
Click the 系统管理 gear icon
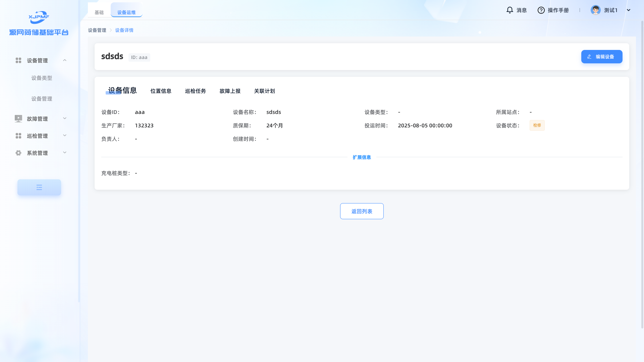click(18, 153)
